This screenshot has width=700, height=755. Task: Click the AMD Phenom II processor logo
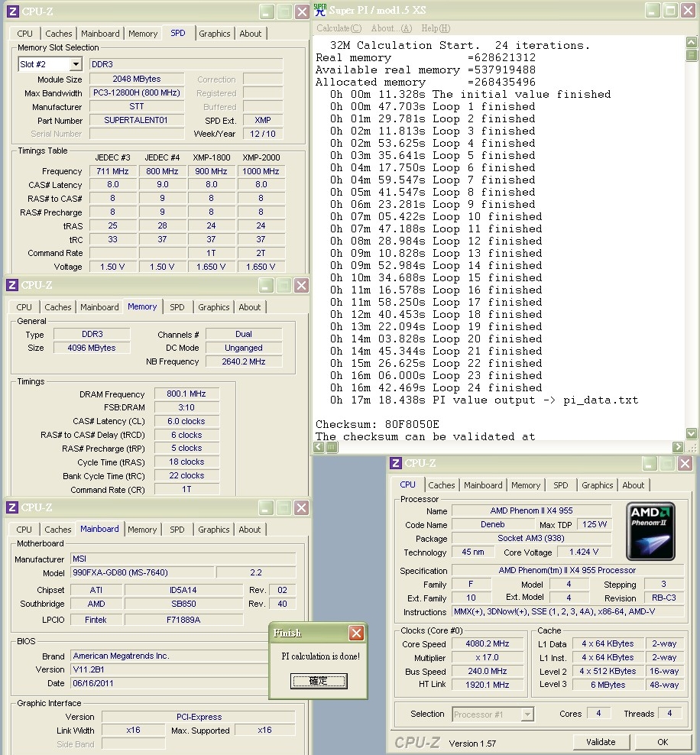tap(650, 531)
